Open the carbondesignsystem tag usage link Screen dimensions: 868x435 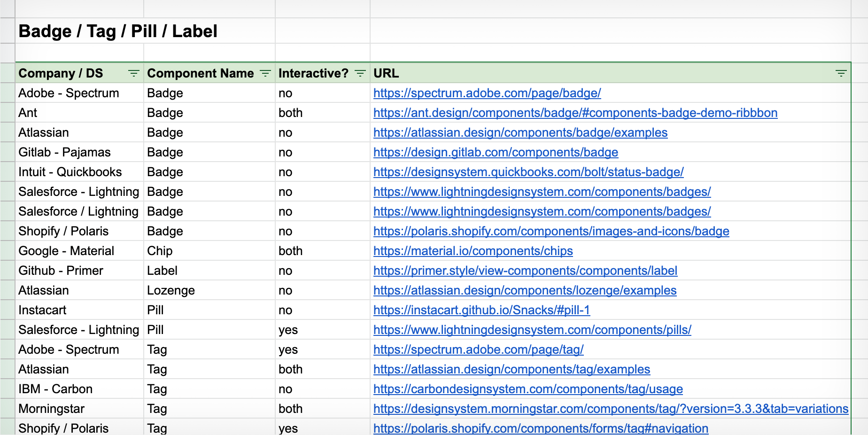tap(528, 389)
